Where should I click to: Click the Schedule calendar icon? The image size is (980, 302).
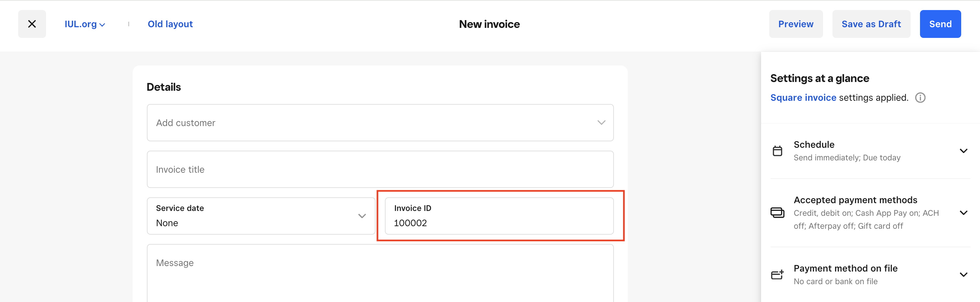(x=778, y=151)
